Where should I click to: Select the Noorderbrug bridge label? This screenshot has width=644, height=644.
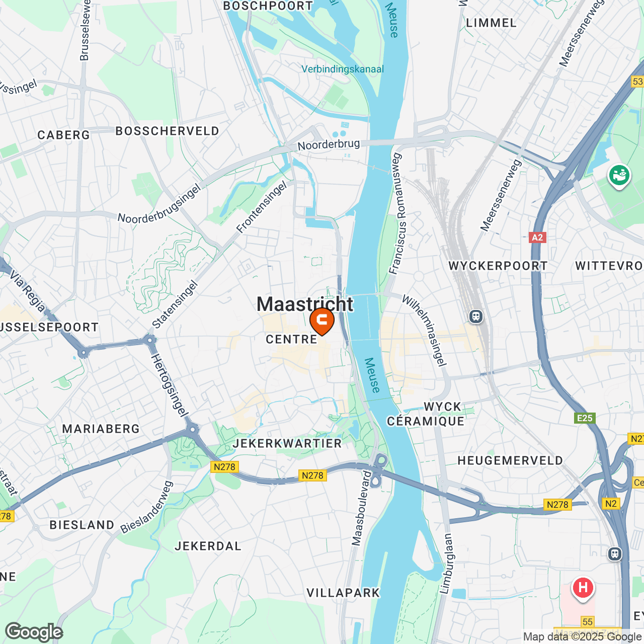(329, 145)
